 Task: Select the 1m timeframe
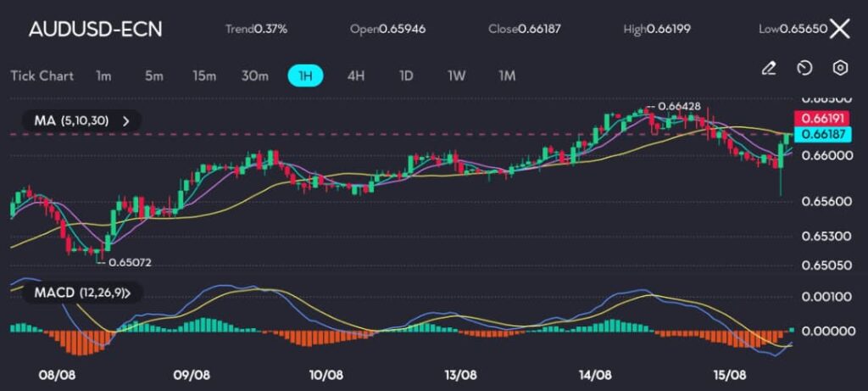103,75
